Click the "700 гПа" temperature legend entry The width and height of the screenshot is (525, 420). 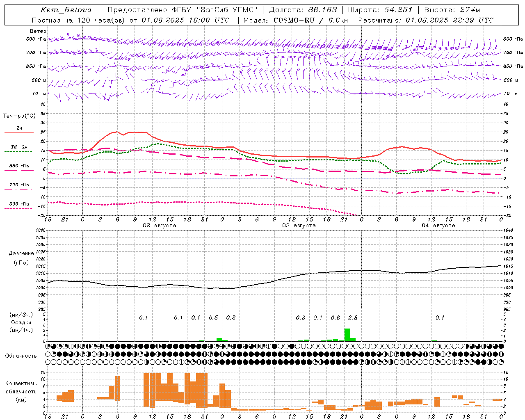[x=19, y=185]
